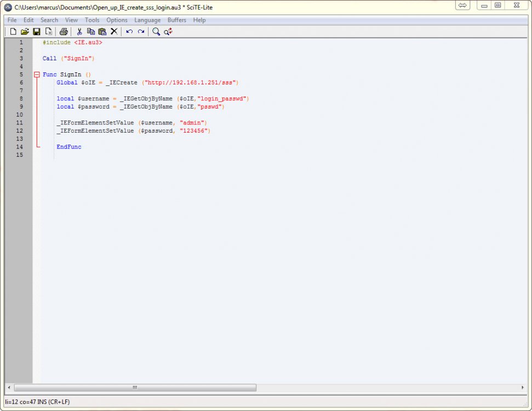
Task: Click the "psswd" string
Action: pyautogui.click(x=209, y=106)
